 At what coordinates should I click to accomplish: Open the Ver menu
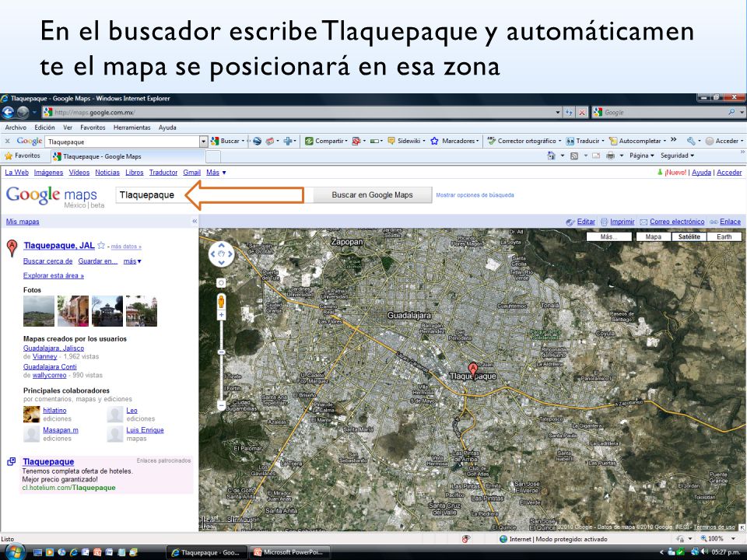68,128
